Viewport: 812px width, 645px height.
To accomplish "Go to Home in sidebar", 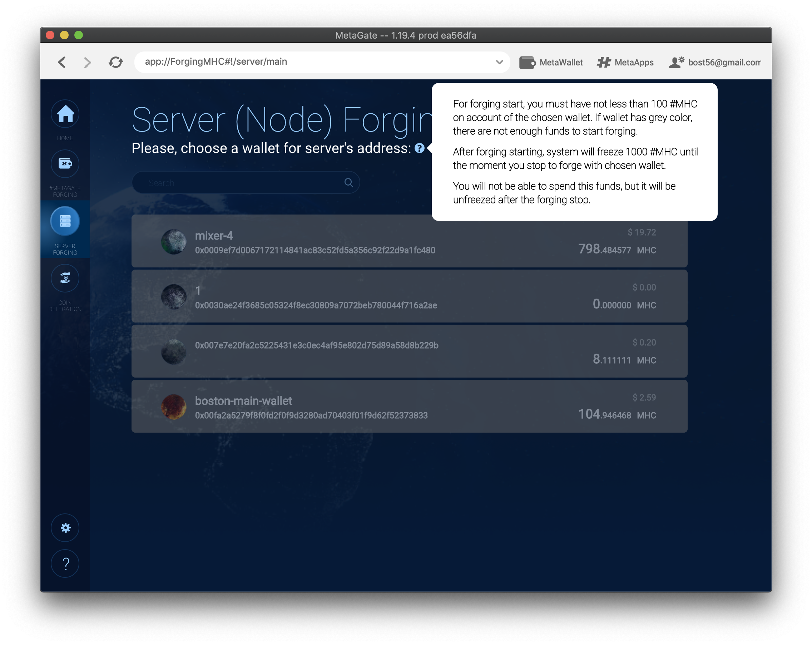I will (65, 114).
